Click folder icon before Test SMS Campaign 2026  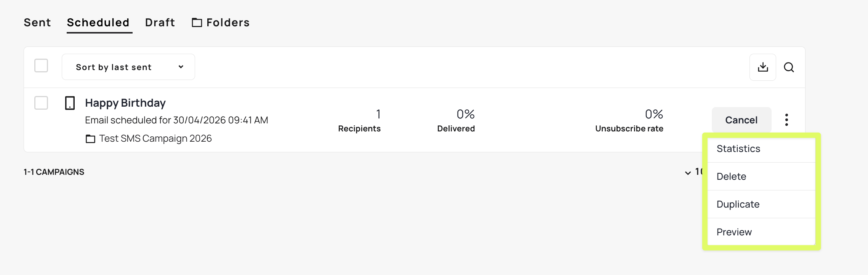point(90,139)
